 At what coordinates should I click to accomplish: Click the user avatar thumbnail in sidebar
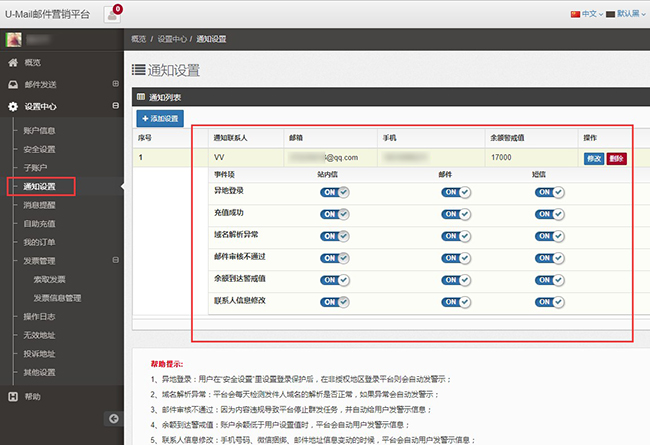click(13, 39)
